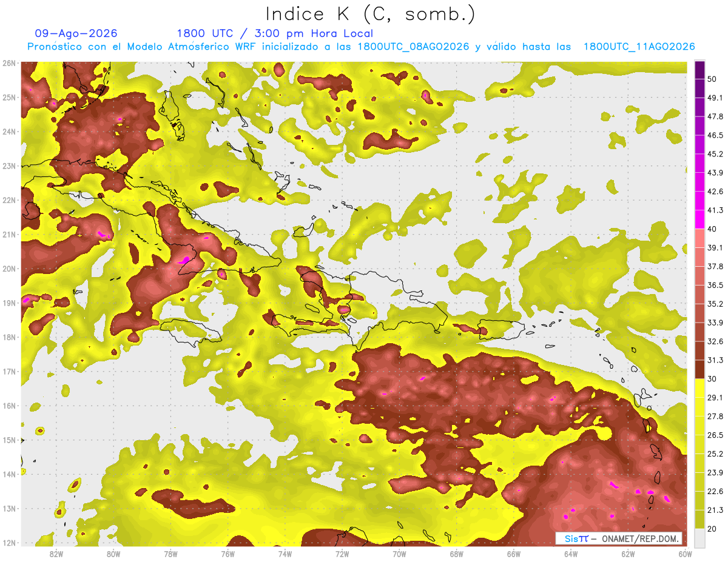Click the 15N latitude label
728x562 pixels.
tap(9, 440)
